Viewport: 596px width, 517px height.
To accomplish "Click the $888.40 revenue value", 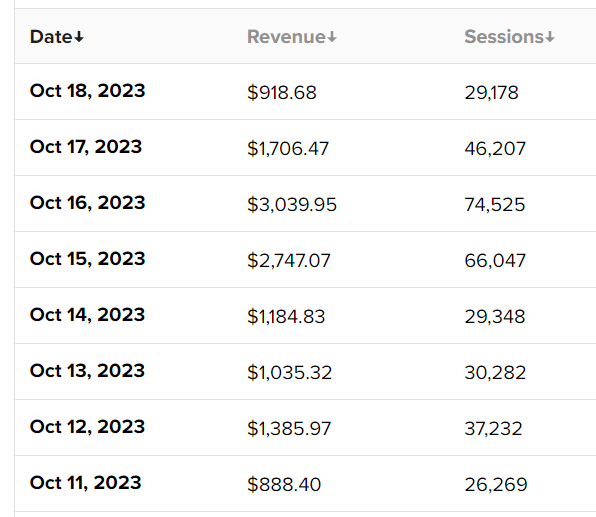I will click(284, 484).
